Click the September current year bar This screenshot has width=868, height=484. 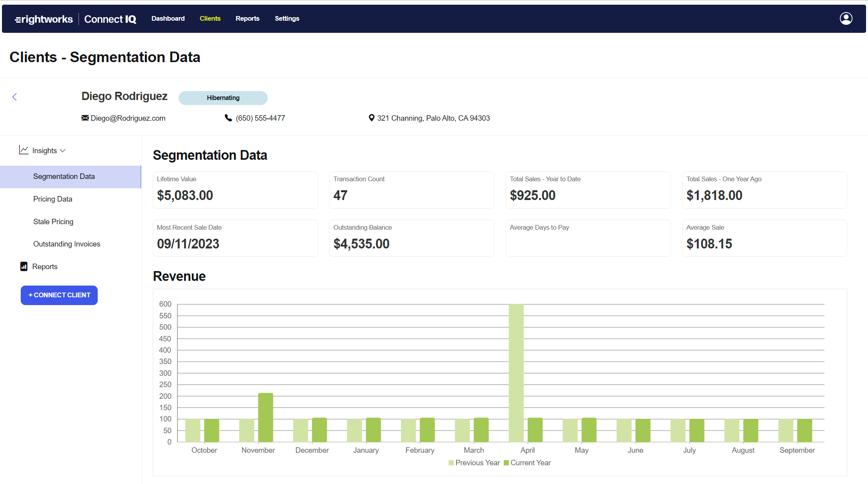805,430
